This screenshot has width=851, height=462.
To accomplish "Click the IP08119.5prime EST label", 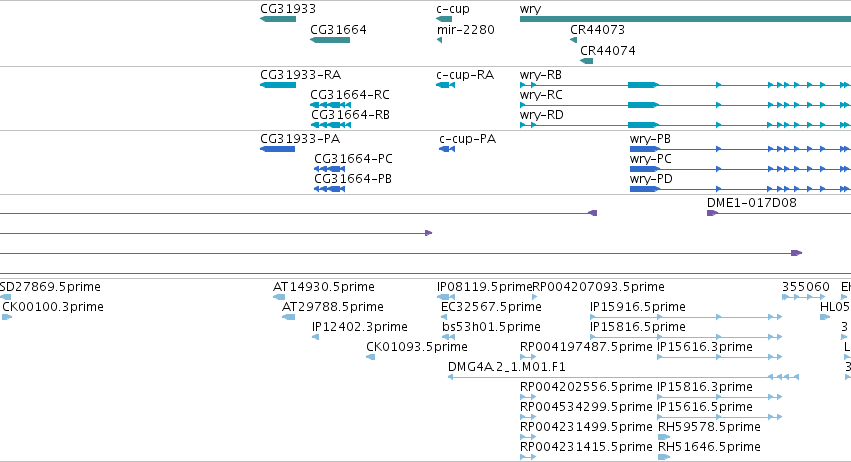I will [484, 287].
